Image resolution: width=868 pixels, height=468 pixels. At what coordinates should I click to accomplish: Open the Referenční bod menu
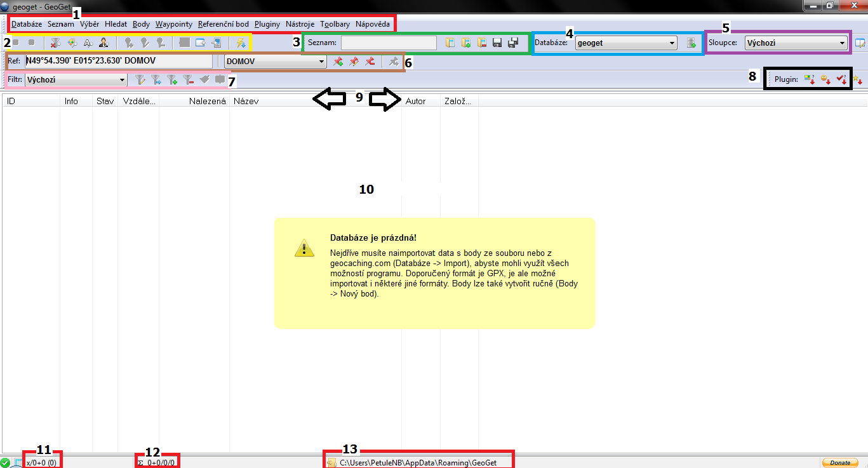pos(224,24)
